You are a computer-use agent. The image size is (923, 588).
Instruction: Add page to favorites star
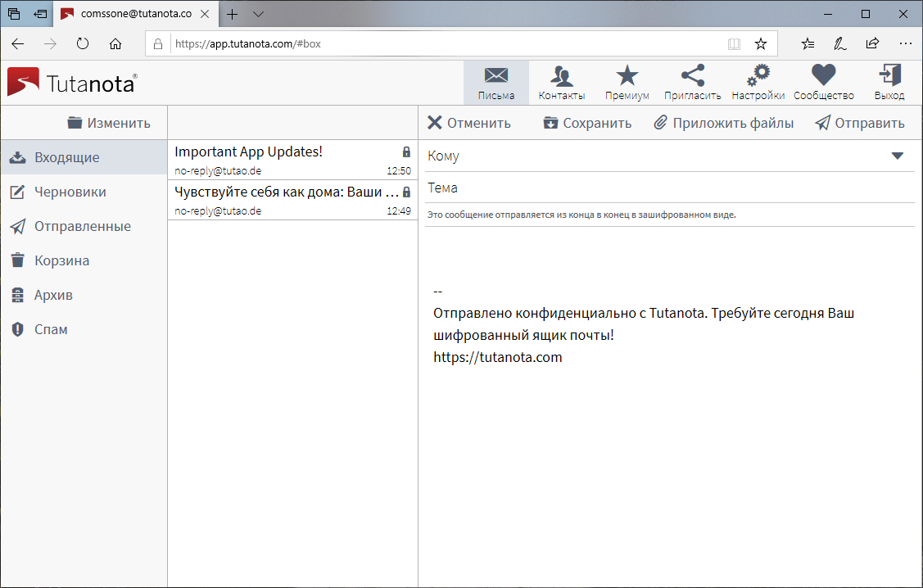pyautogui.click(x=761, y=43)
